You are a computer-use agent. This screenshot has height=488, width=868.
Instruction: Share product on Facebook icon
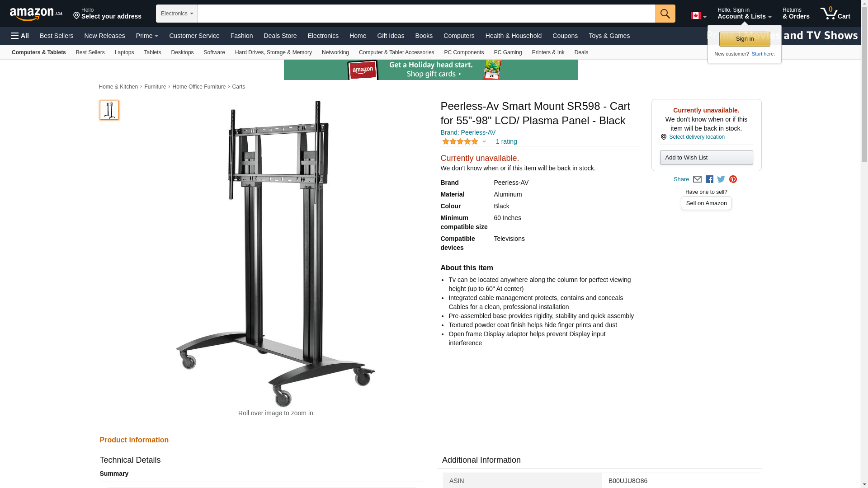coord(709,179)
